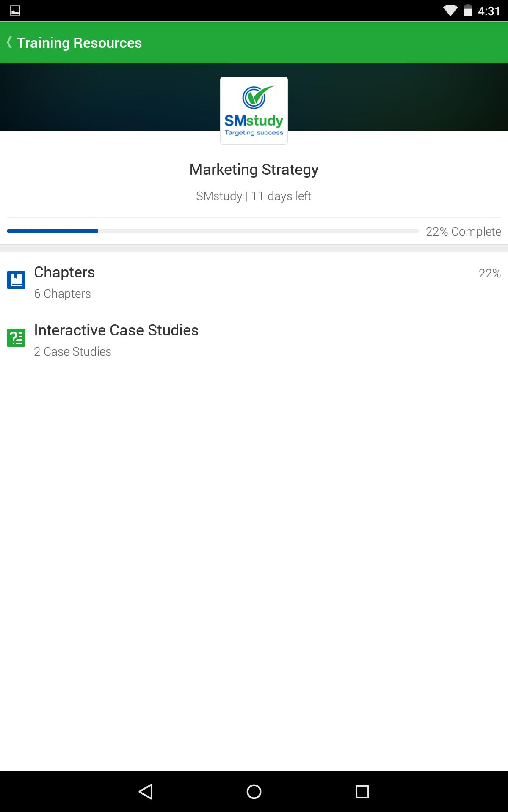
Task: Tap the '6 Chapters' subtitle
Action: 63,294
